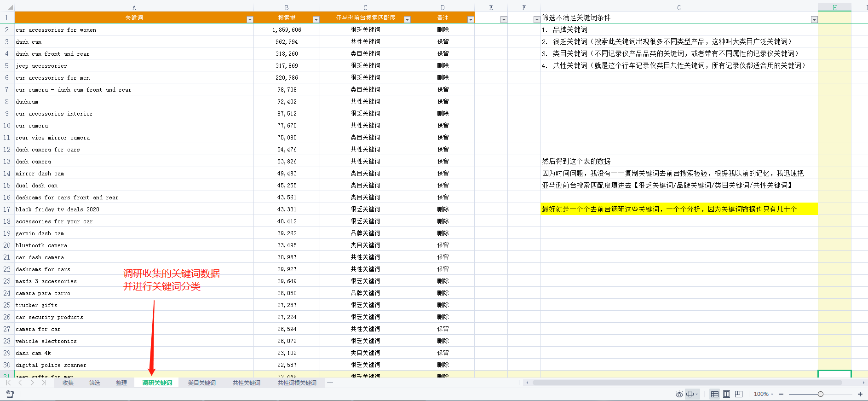Select column C header
Screen dimensions: 868x401
(x=365, y=7)
